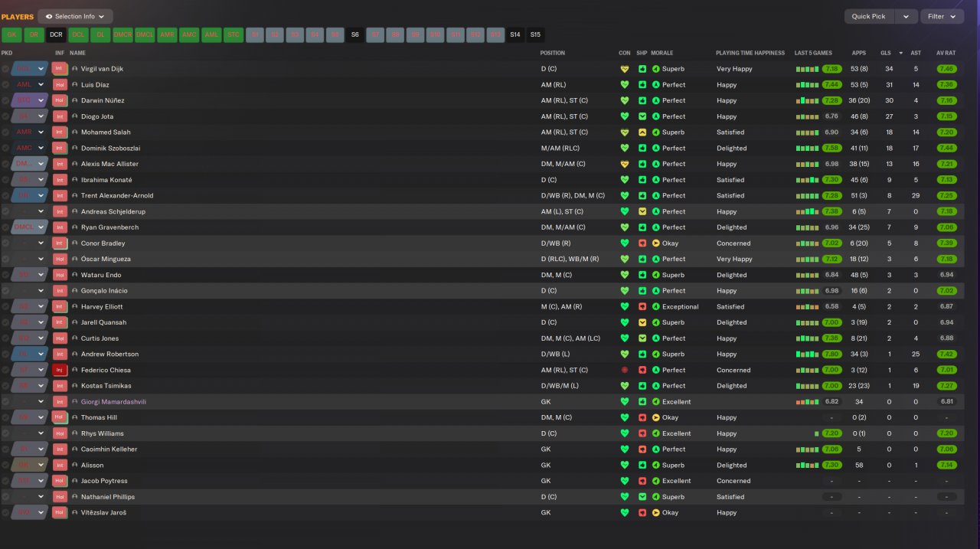Click Diogo Jota's match sharpness icon

(x=642, y=116)
